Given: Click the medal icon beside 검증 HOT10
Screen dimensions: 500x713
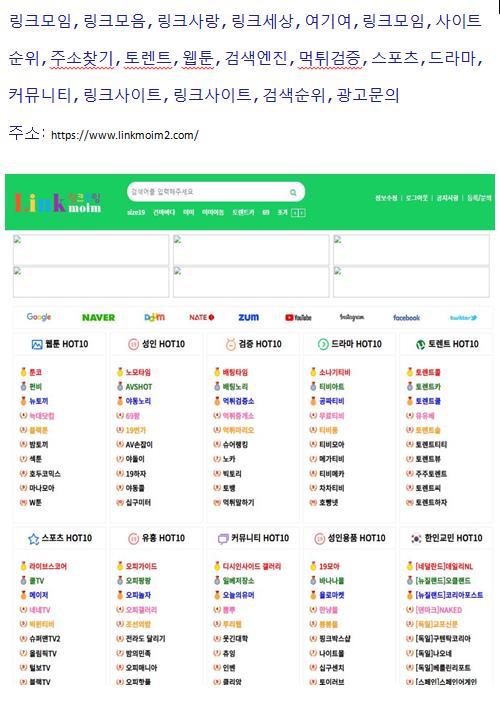Looking at the screenshot, I should [x=230, y=344].
